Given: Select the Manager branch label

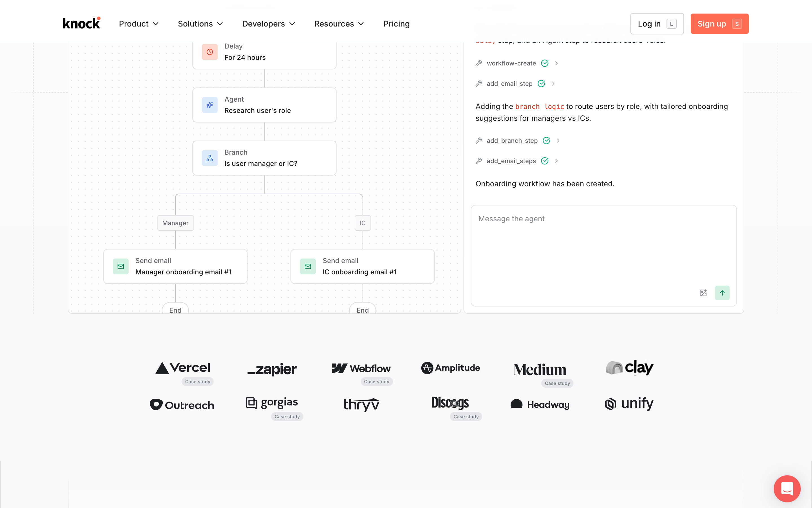Looking at the screenshot, I should click(x=175, y=223).
